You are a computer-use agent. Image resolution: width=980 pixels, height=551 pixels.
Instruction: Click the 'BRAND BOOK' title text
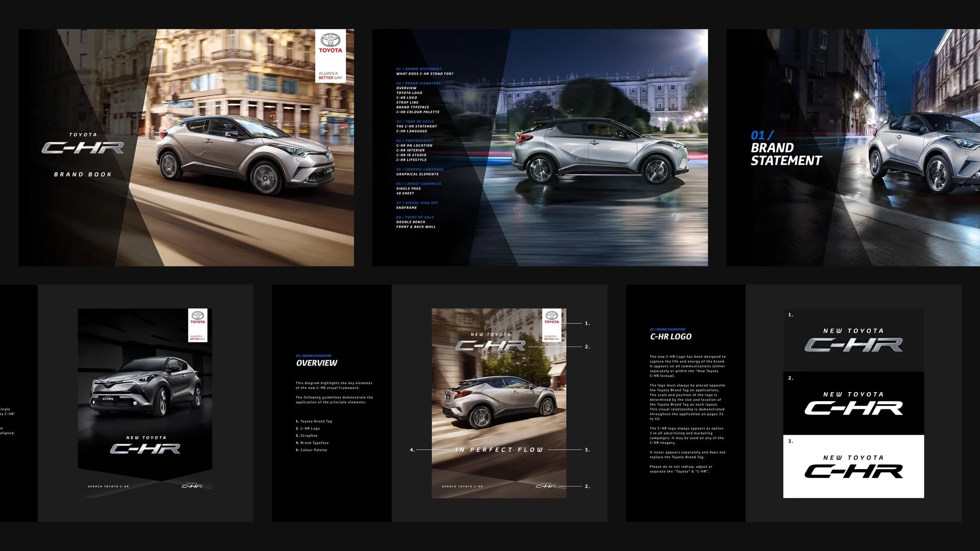pyautogui.click(x=83, y=174)
